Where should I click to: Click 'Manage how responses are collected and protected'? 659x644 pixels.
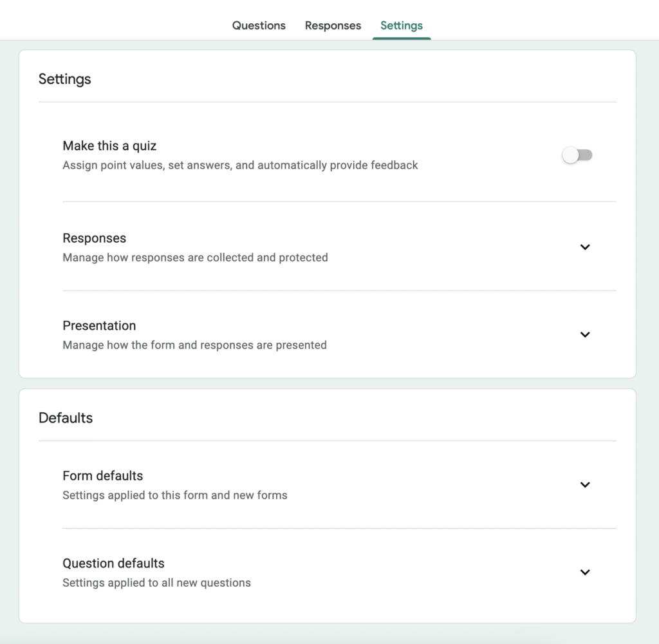194,257
